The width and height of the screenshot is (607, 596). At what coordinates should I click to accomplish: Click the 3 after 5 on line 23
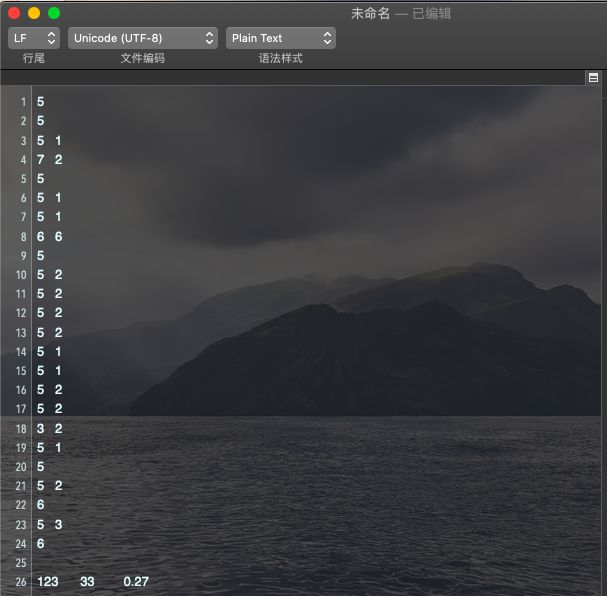[58, 525]
